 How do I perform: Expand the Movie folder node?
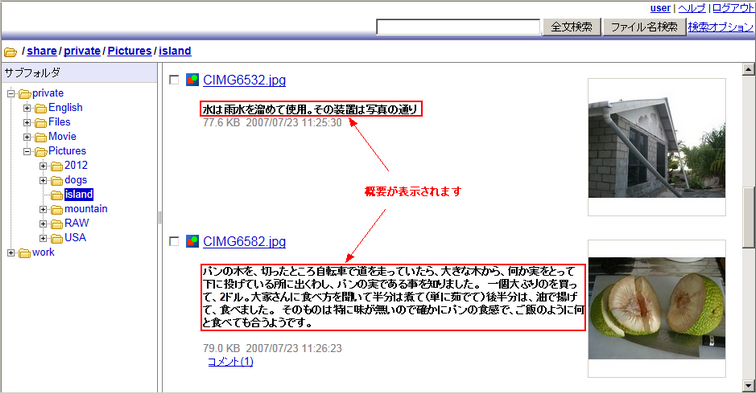click(x=27, y=137)
